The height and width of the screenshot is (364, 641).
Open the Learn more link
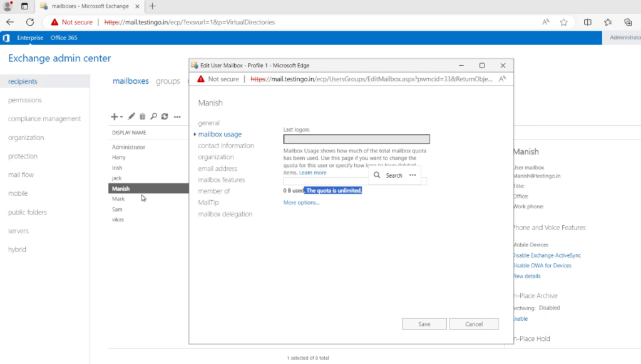tap(312, 172)
